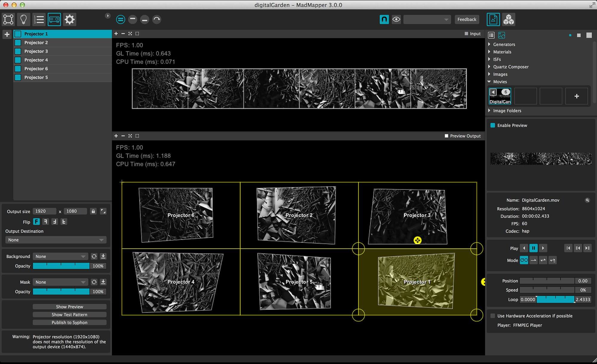
Task: Click the fit output size arrows icon
Action: [103, 211]
